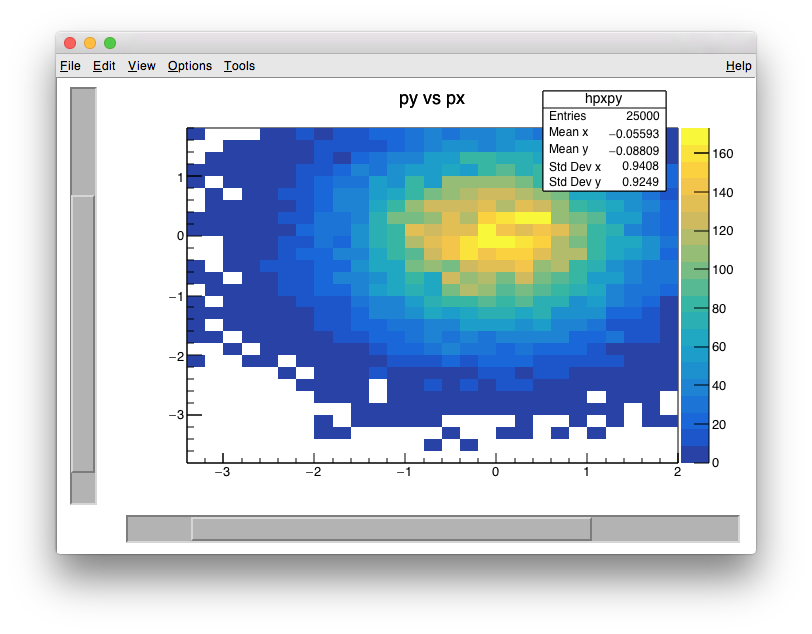Screen dimensions: 812x634
Task: Click the empty track right of horizontal slider
Action: [665, 529]
